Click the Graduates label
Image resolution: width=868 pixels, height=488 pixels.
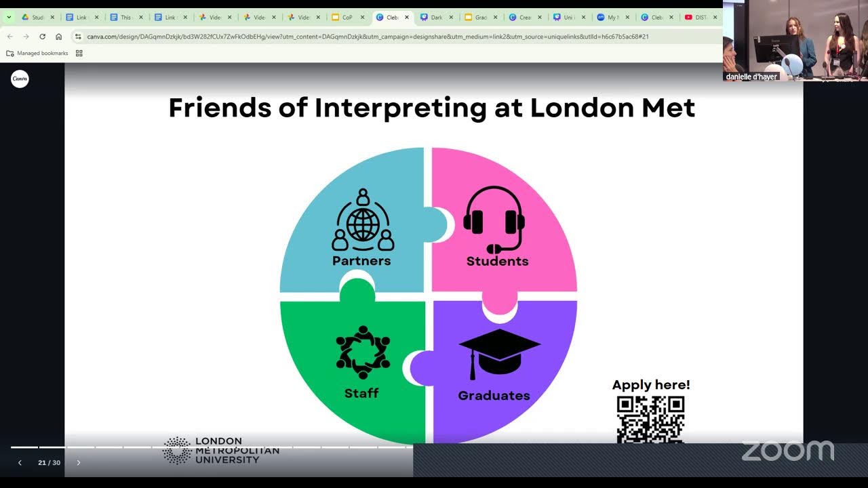pyautogui.click(x=494, y=395)
